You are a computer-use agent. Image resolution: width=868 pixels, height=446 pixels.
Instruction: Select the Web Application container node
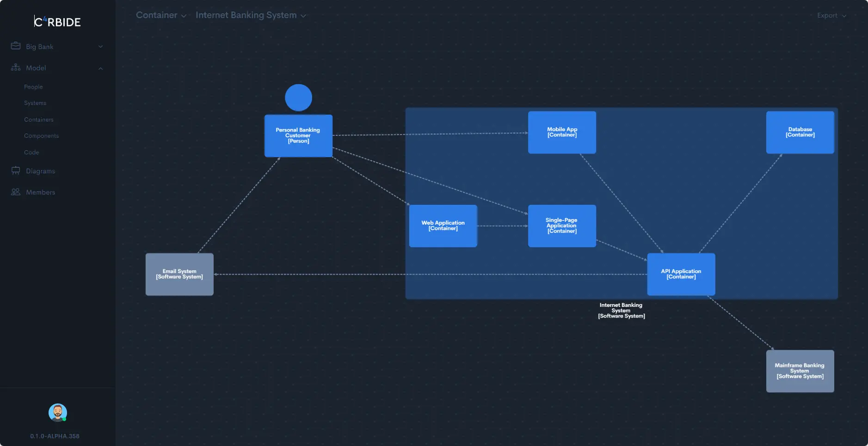(443, 226)
